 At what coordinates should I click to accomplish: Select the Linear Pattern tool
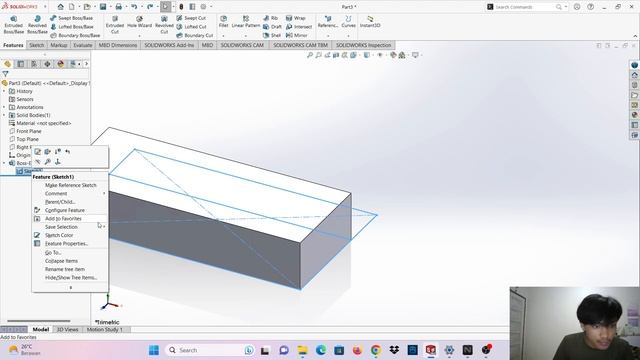246,22
